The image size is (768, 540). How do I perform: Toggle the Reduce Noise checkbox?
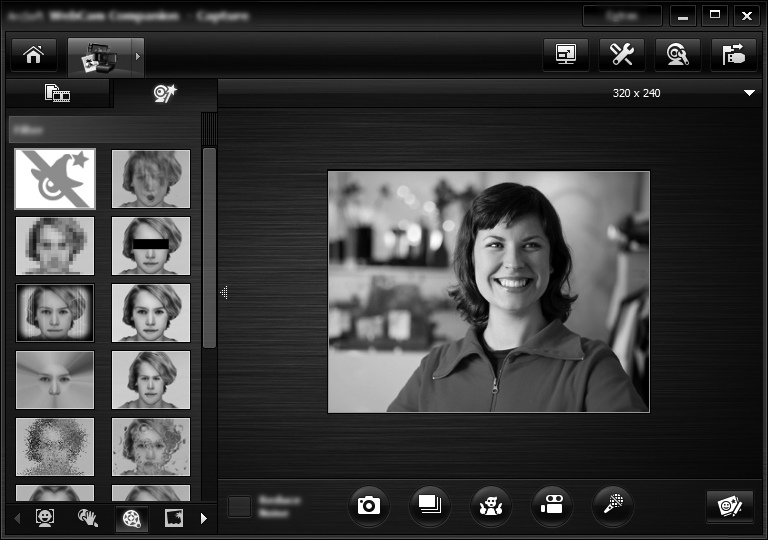240,507
